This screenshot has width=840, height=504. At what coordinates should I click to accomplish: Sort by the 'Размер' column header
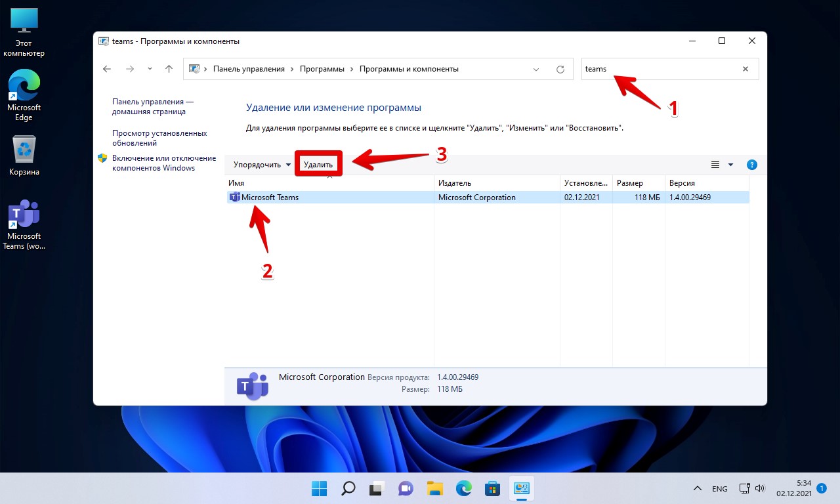(639, 183)
